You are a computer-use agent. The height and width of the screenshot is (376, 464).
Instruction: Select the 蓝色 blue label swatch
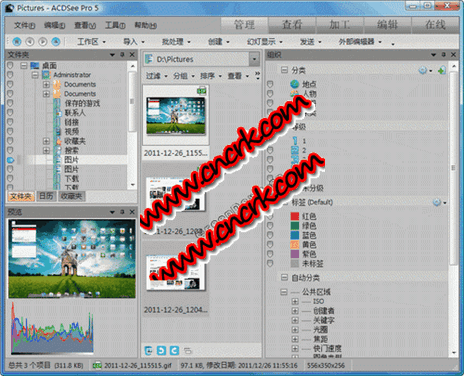click(295, 235)
